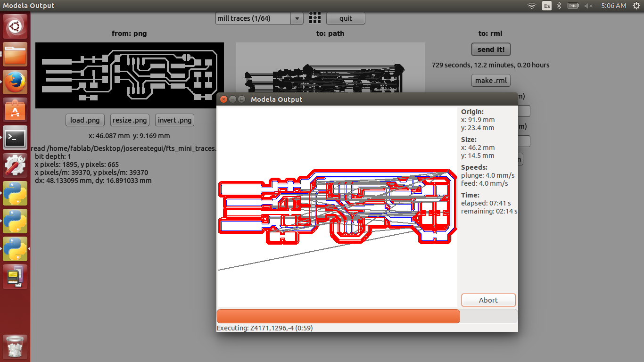Screen dimensions: 644x362
Task: Open the Wi-Fi network indicator
Action: (532, 6)
